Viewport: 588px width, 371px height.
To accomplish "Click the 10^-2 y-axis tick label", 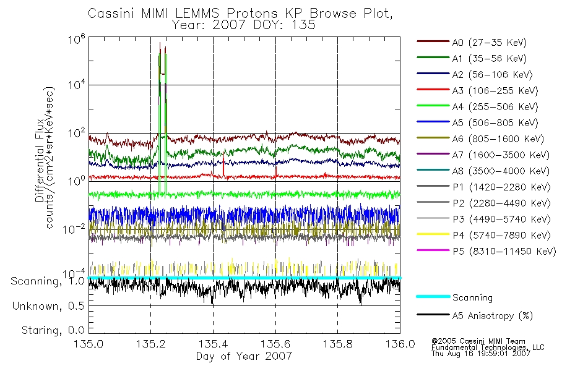I will 74,229.
